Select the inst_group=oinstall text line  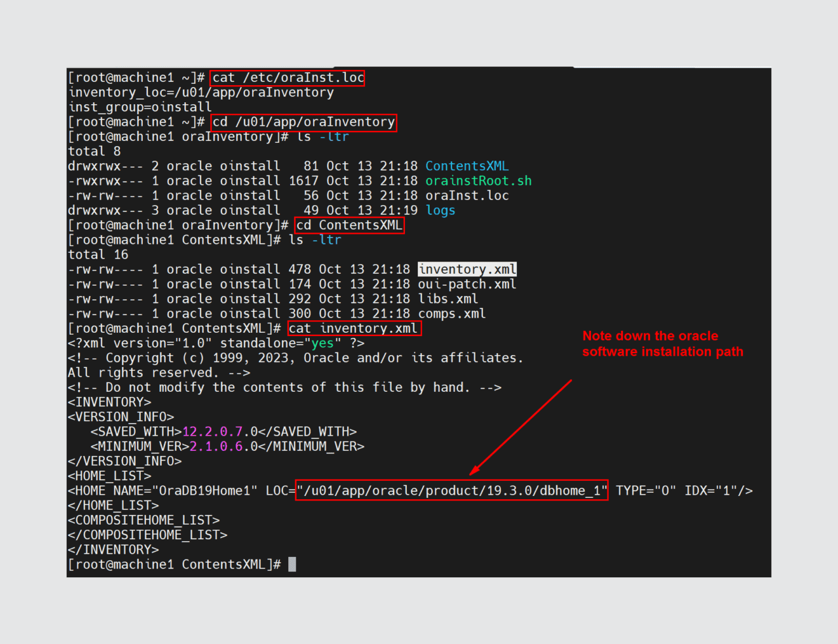click(140, 107)
